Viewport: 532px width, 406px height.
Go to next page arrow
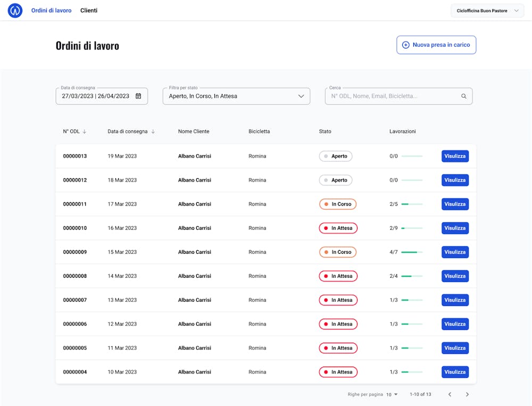tap(467, 394)
